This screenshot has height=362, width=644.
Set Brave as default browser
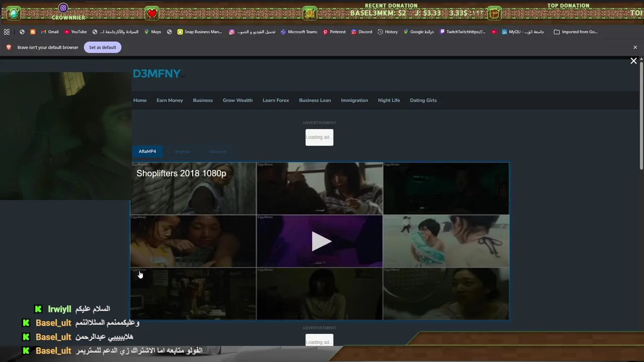103,47
